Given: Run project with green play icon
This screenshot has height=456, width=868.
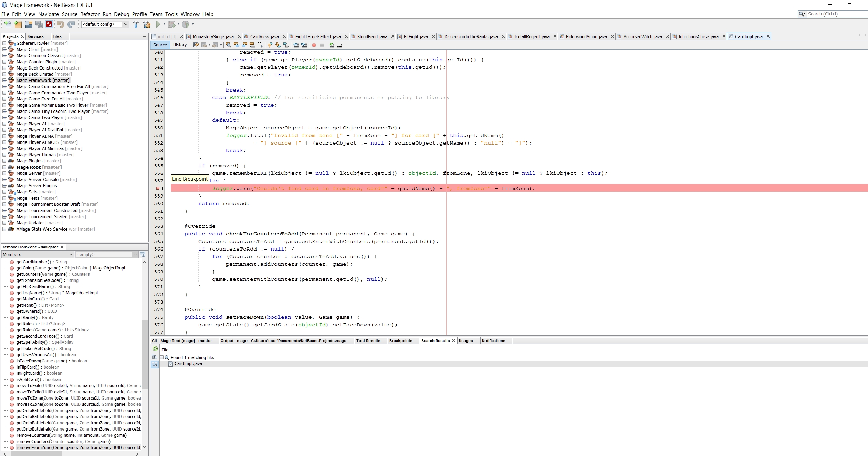Looking at the screenshot, I should 158,24.
